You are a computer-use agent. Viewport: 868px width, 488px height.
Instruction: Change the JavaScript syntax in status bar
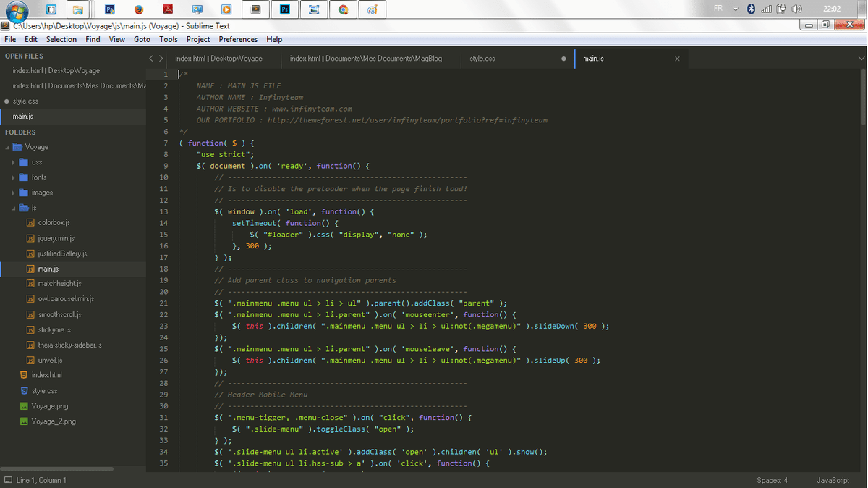tap(833, 480)
